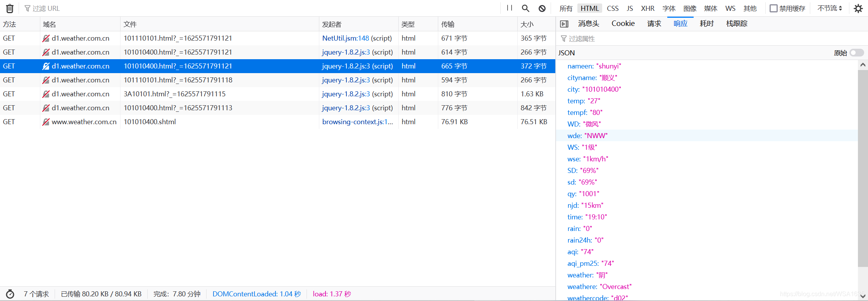Open jquery-1.8.2.js:3 link on 776-byte row

point(346,108)
